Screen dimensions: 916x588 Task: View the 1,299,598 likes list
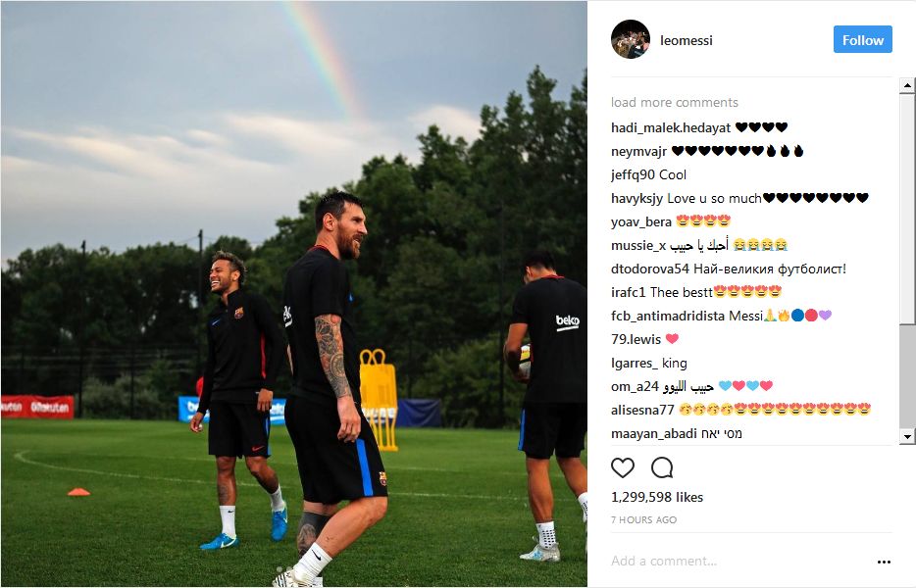pos(657,497)
